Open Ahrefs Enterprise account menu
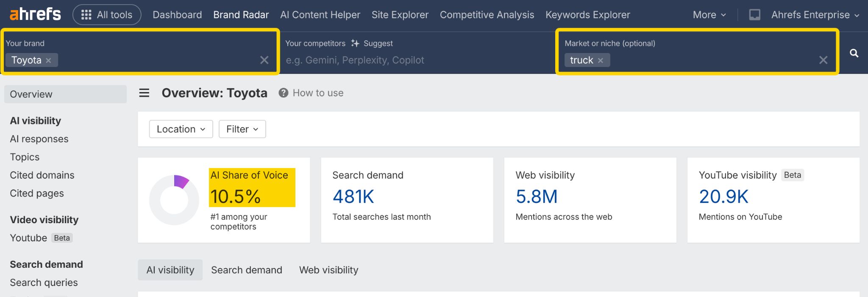This screenshot has height=297, width=868. click(x=815, y=15)
